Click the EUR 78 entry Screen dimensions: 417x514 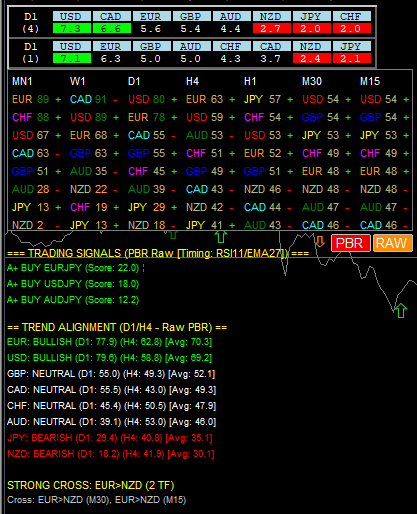pyautogui.click(x=146, y=117)
